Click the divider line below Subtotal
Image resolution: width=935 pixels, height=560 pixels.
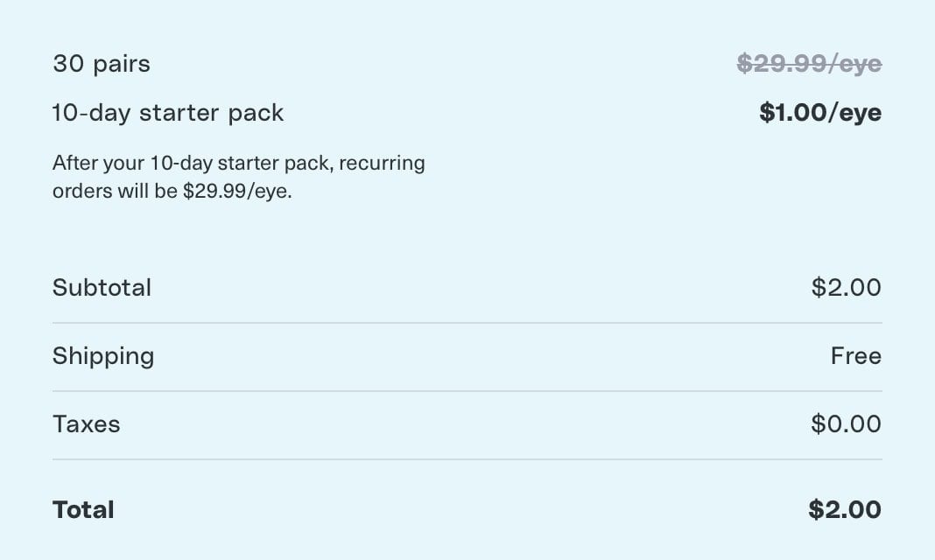[x=467, y=323]
